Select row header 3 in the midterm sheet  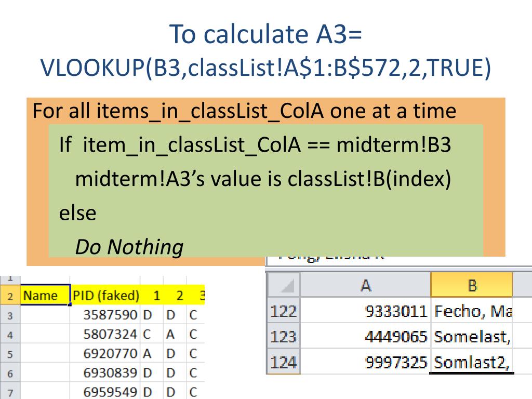[10, 315]
